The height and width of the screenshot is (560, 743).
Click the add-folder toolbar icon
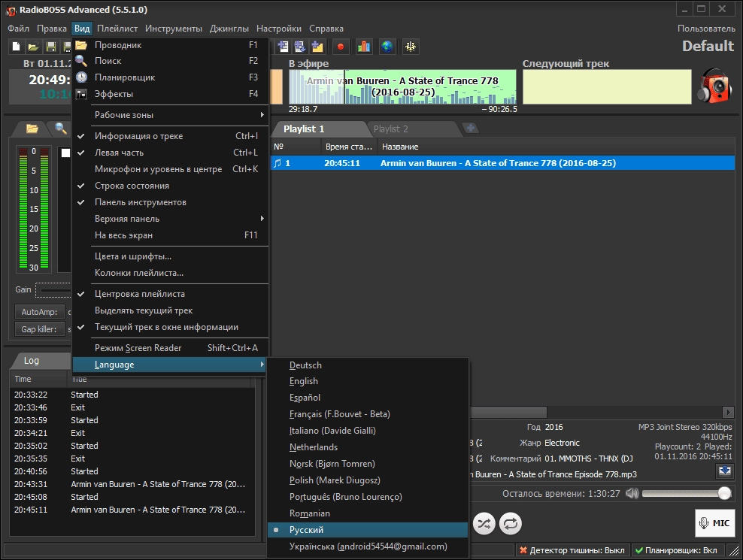point(317,47)
